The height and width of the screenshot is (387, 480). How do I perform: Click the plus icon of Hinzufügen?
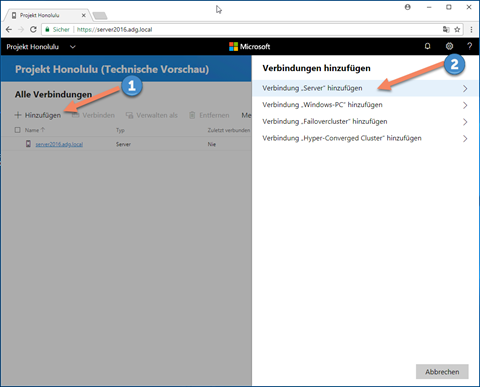click(18, 115)
